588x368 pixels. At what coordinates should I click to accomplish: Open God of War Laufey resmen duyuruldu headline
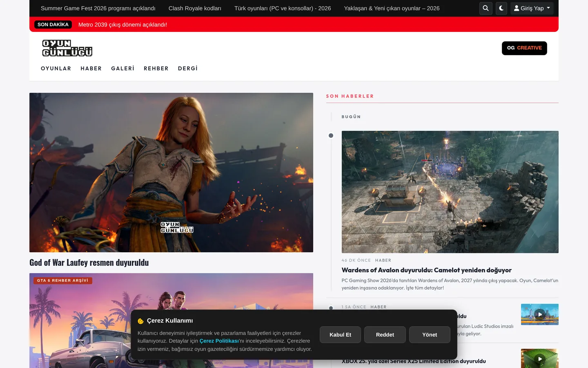89,263
